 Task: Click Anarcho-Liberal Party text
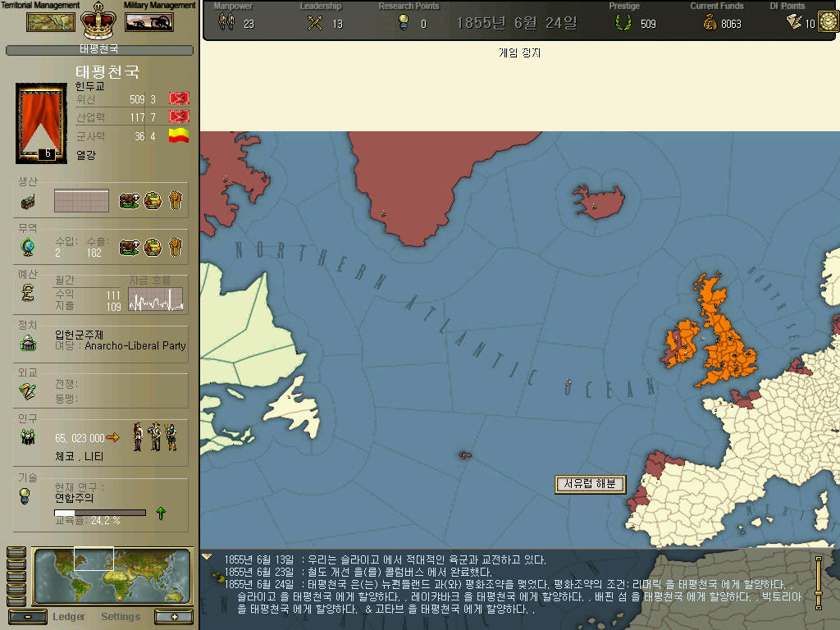(135, 346)
